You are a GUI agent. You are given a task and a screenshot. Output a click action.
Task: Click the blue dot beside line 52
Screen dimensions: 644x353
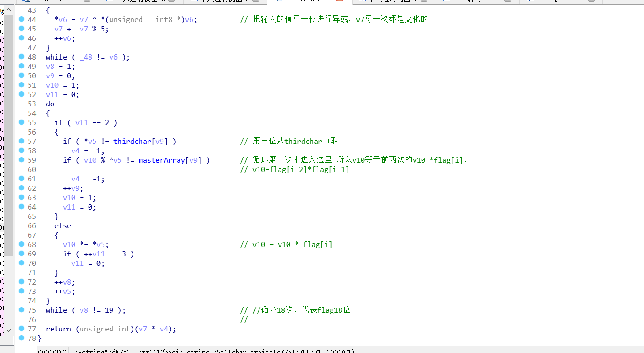pyautogui.click(x=22, y=94)
